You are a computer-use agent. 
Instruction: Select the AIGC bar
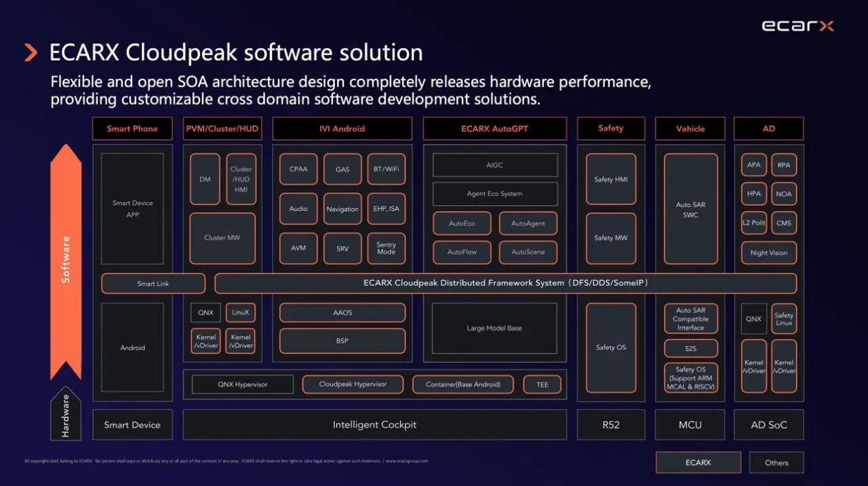[495, 165]
